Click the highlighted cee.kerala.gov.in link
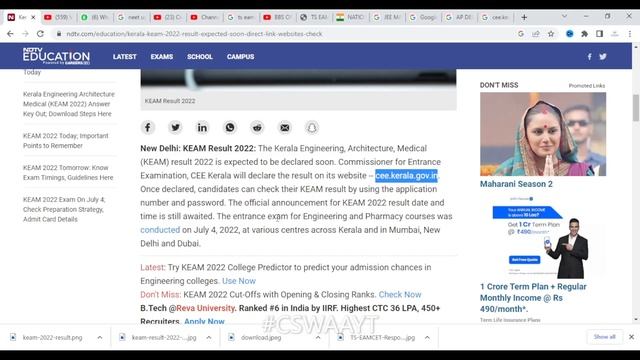The image size is (640, 360). (406, 176)
